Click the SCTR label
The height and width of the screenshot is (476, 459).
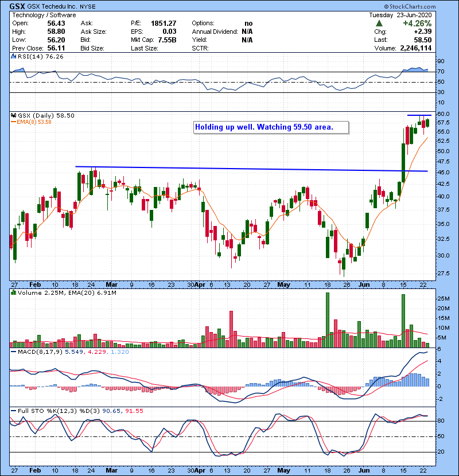pyautogui.click(x=200, y=48)
